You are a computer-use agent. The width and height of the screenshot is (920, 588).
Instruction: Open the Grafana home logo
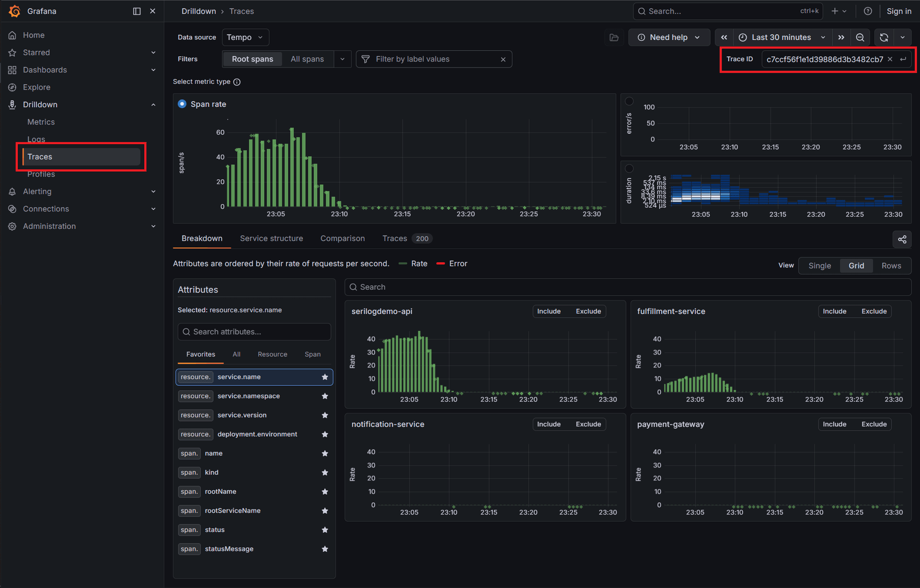(x=14, y=11)
